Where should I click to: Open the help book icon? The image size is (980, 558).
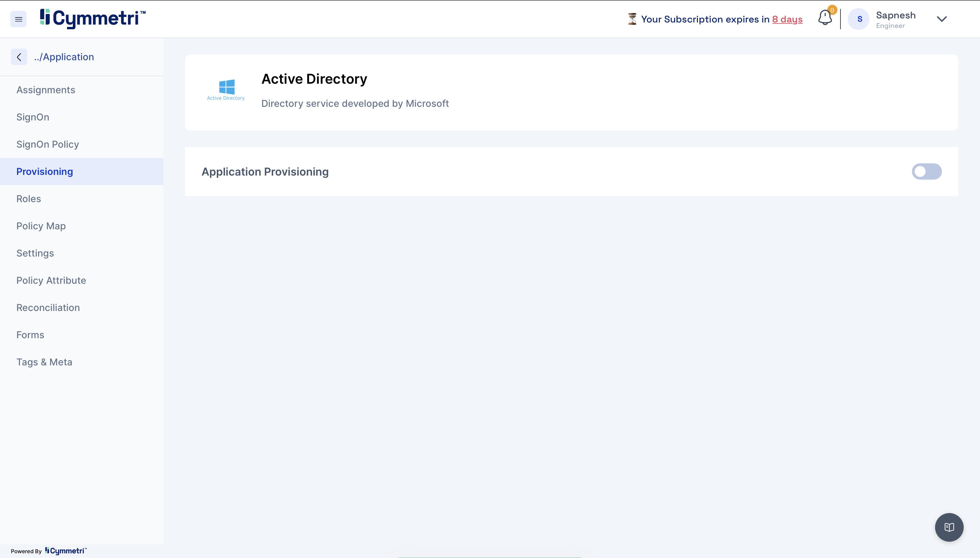pos(949,527)
